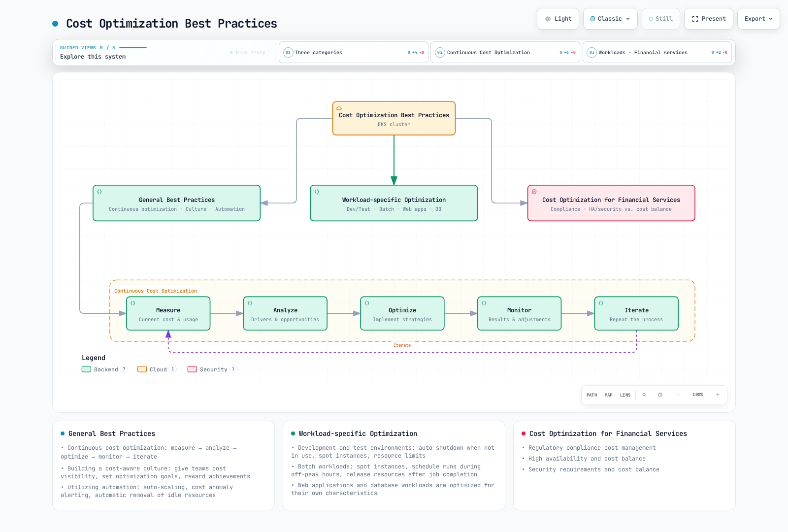Toggle Security legend filter
The image size is (788, 532).
tap(212, 369)
